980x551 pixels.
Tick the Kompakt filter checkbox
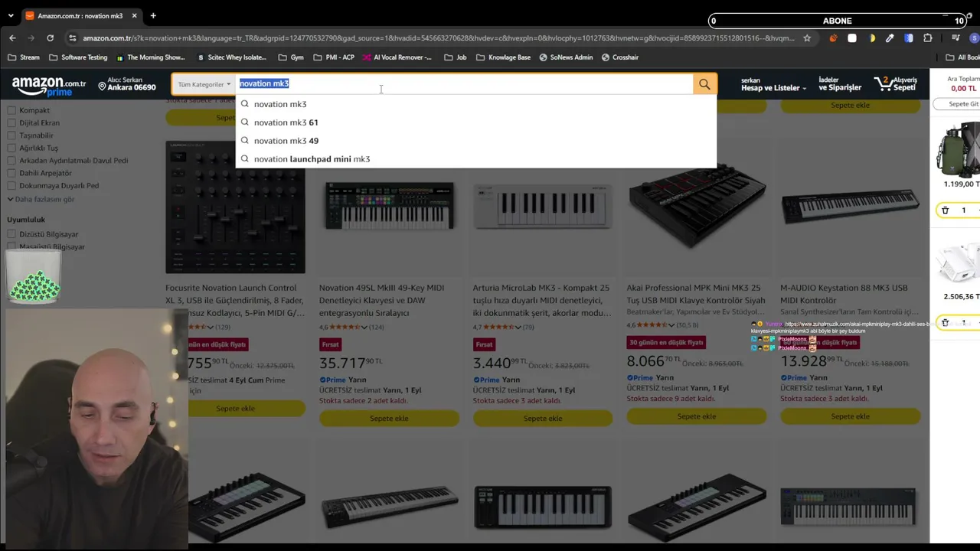11,110
